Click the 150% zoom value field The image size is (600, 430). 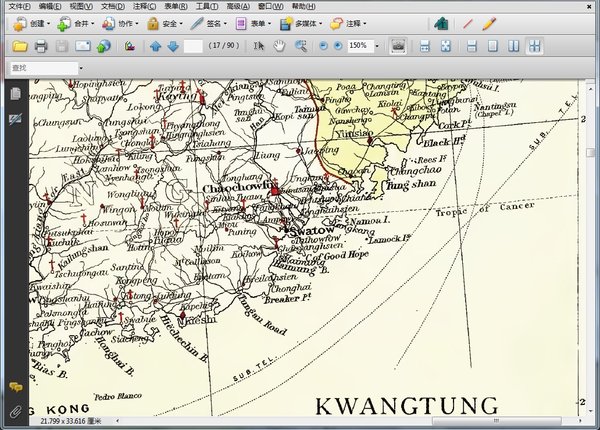(360, 46)
